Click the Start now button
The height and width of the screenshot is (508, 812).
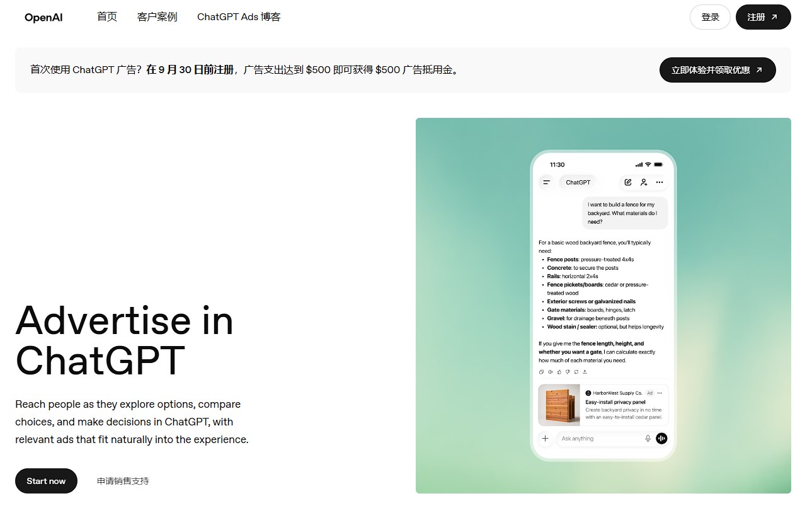46,481
